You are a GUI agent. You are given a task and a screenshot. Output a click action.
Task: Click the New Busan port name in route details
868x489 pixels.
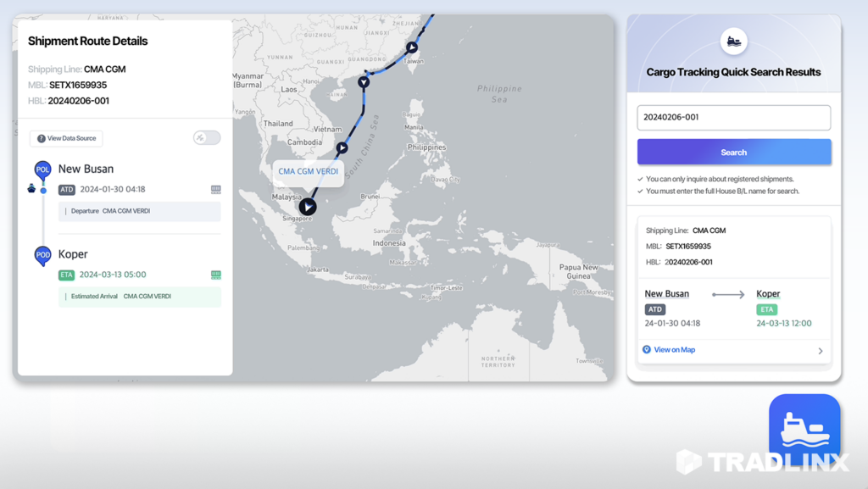coord(86,169)
